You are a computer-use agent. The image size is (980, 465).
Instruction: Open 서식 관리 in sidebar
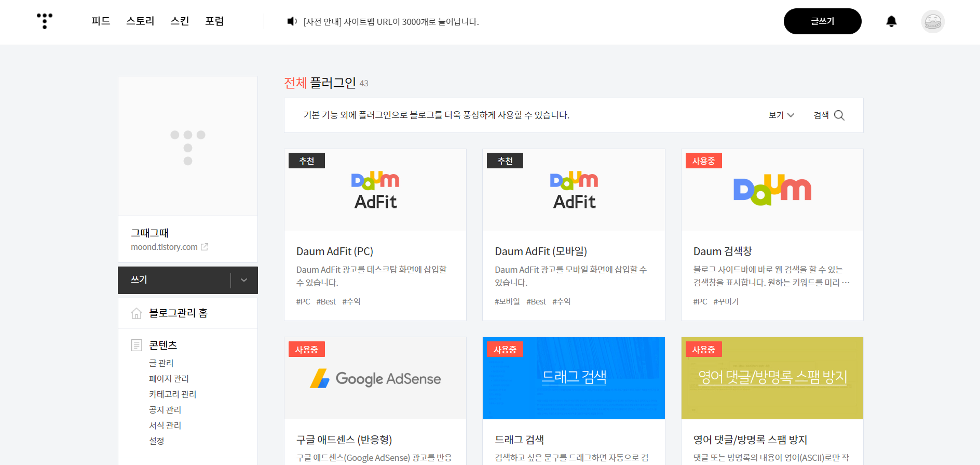[x=165, y=426]
